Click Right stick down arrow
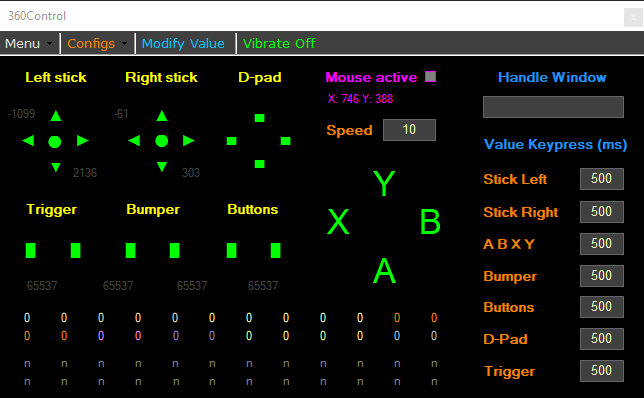644x398 pixels. [162, 167]
